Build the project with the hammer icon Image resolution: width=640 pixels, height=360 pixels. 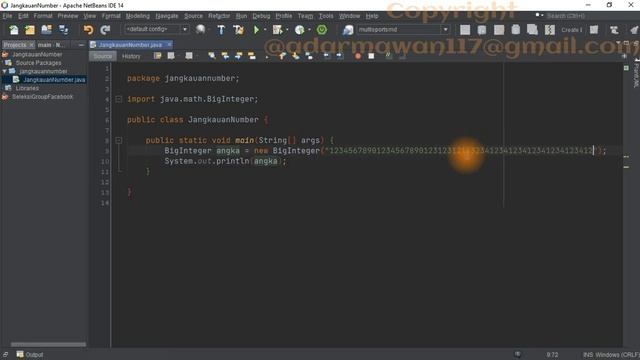221,30
